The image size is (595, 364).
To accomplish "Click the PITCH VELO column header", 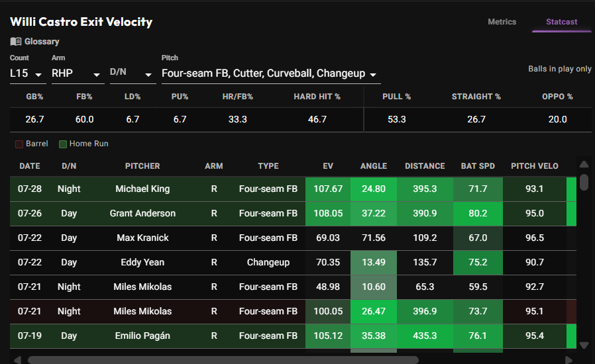I will pyautogui.click(x=534, y=166).
